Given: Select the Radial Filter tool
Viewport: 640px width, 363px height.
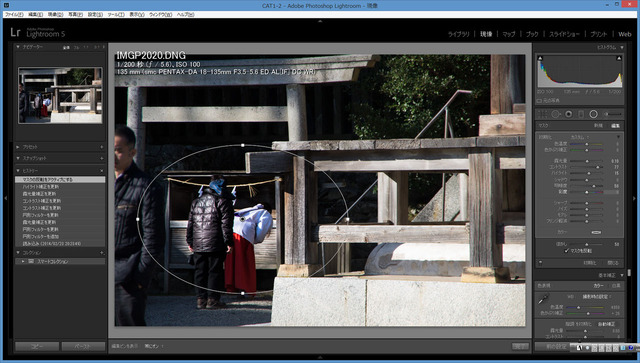Looking at the screenshot, I should [593, 114].
